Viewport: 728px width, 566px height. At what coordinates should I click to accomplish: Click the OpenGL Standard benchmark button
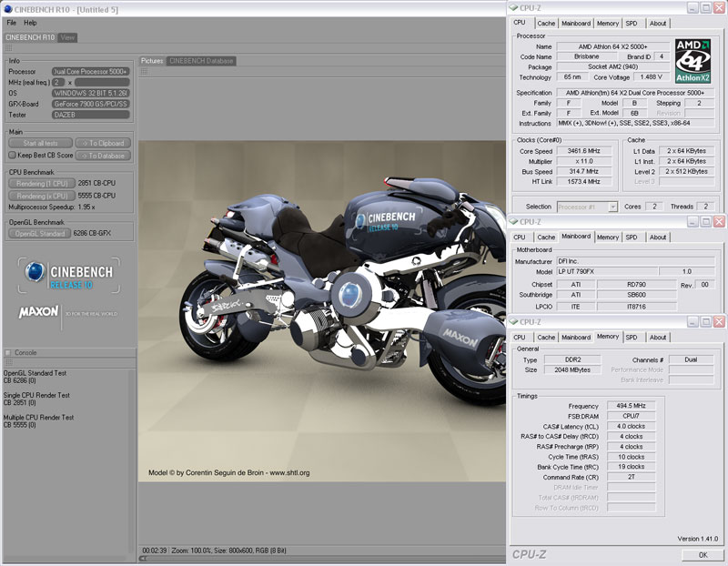tap(40, 234)
